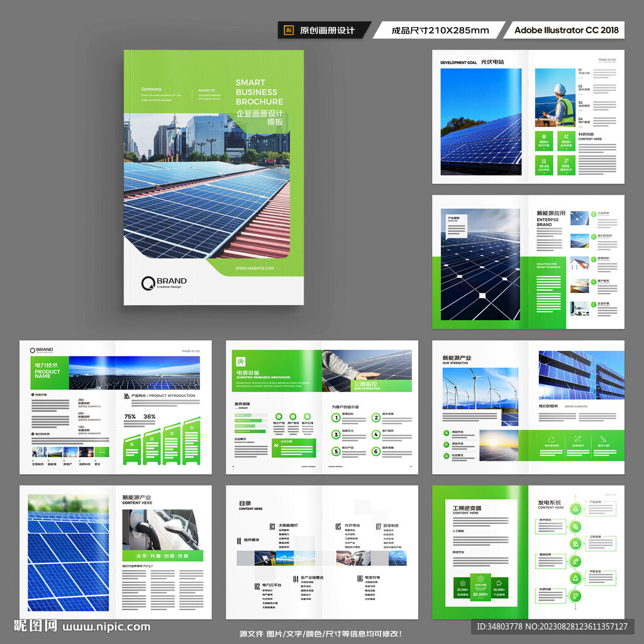This screenshot has width=644, height=644.
Task: Click the 科研创新 CONTENT HERE heading
Action: pyautogui.click(x=590, y=136)
